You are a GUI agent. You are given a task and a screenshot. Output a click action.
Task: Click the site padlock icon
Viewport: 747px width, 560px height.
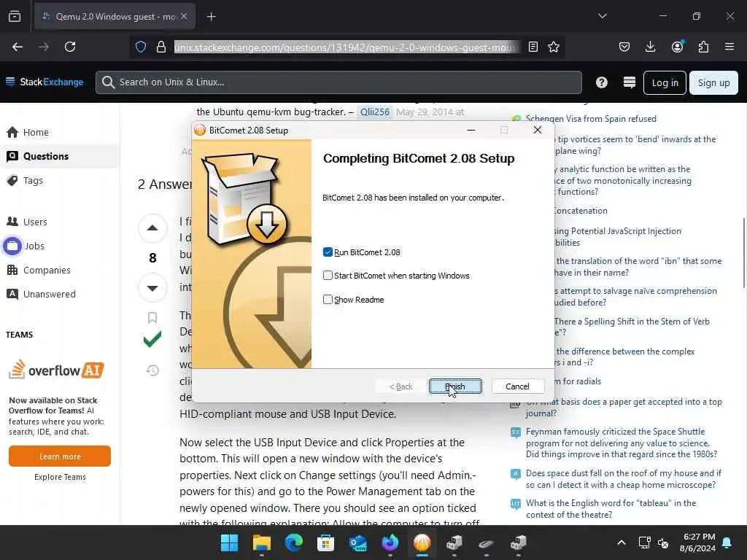point(161,47)
